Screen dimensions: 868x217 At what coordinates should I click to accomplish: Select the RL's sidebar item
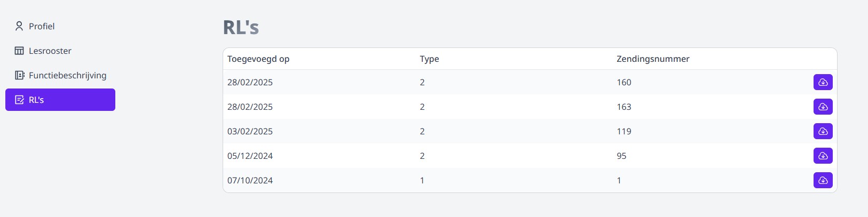tap(60, 100)
